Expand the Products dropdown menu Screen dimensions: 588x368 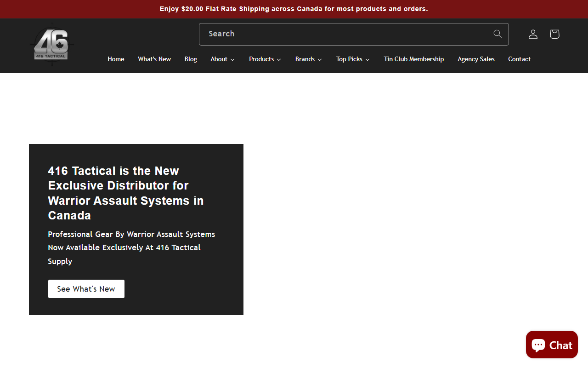265,59
